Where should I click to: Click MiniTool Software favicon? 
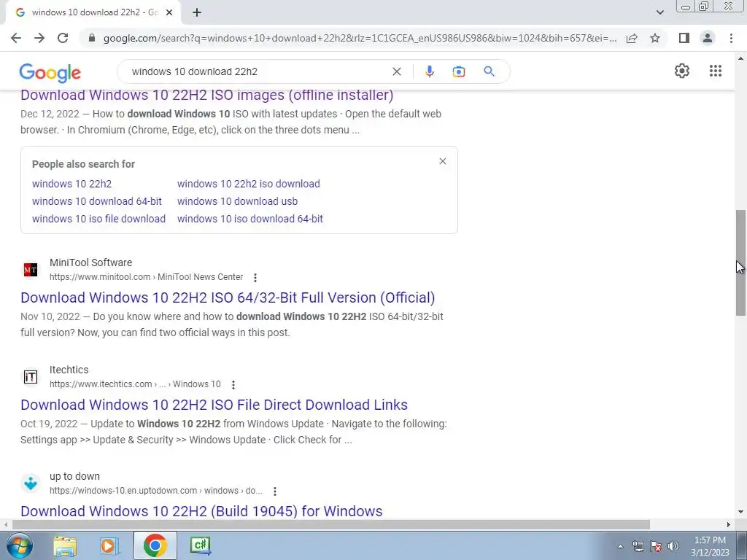pyautogui.click(x=31, y=270)
